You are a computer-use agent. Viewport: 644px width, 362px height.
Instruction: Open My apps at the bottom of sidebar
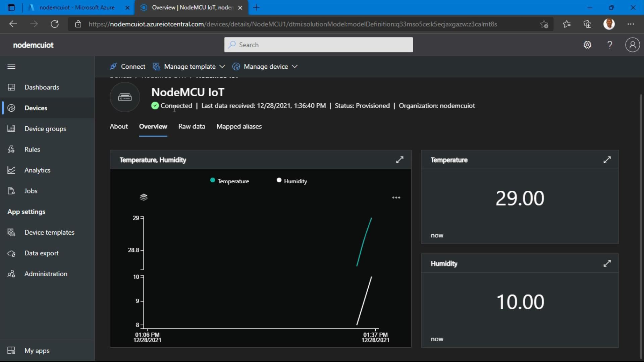pyautogui.click(x=37, y=350)
